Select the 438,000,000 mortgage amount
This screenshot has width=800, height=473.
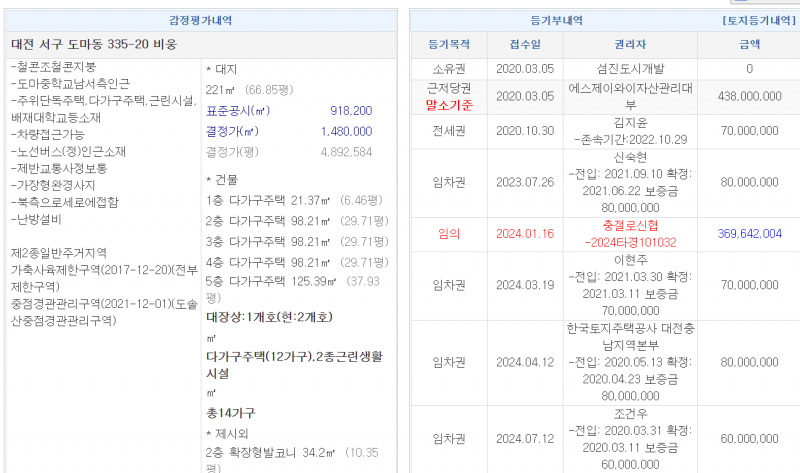(x=749, y=96)
